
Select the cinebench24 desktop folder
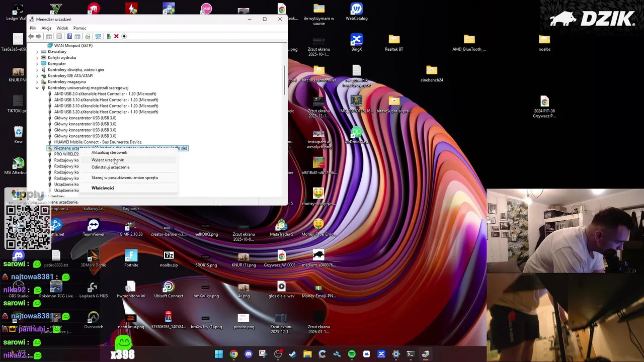click(432, 73)
